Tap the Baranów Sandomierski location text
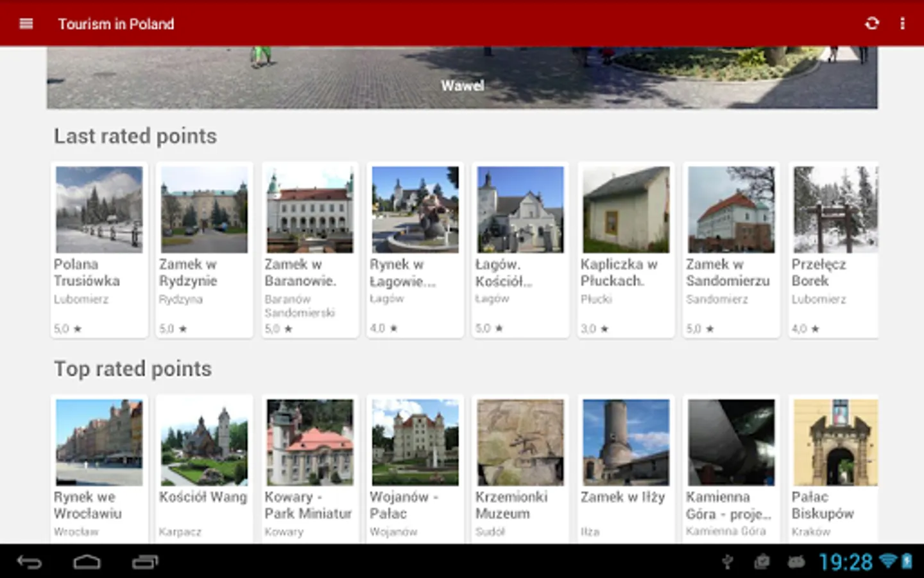 300,306
